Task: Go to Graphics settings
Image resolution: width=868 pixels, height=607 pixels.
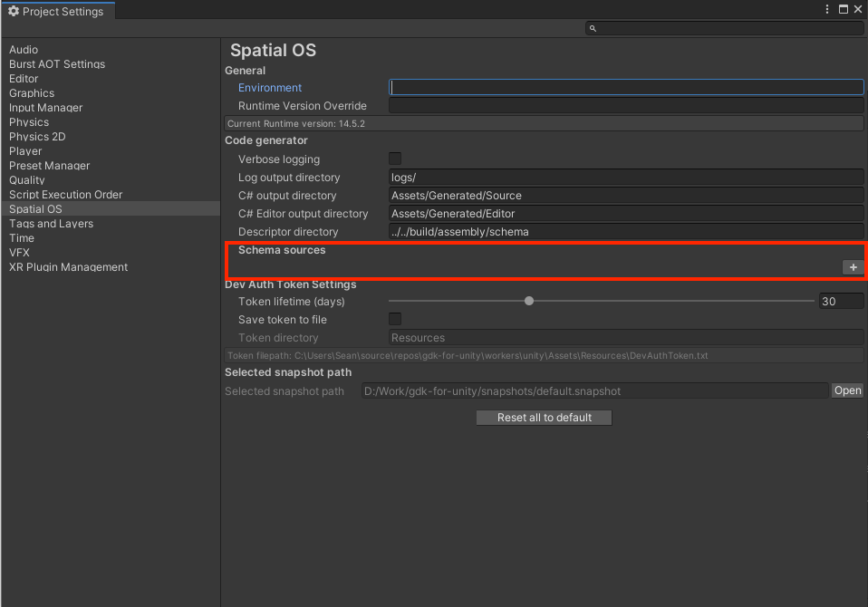Action: pos(32,93)
